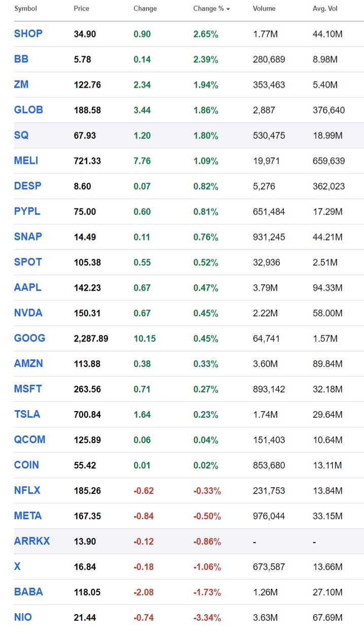
Task: Sort table by Price column
Action: pyautogui.click(x=81, y=9)
